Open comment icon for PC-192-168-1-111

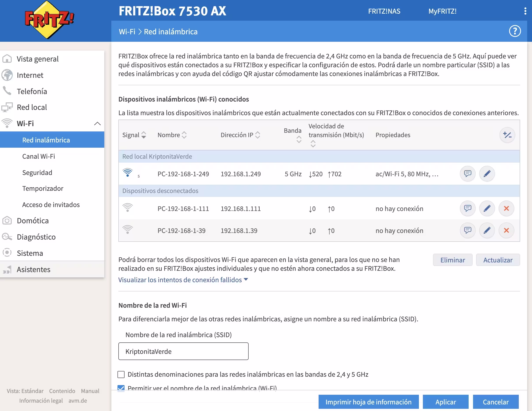[x=468, y=209]
